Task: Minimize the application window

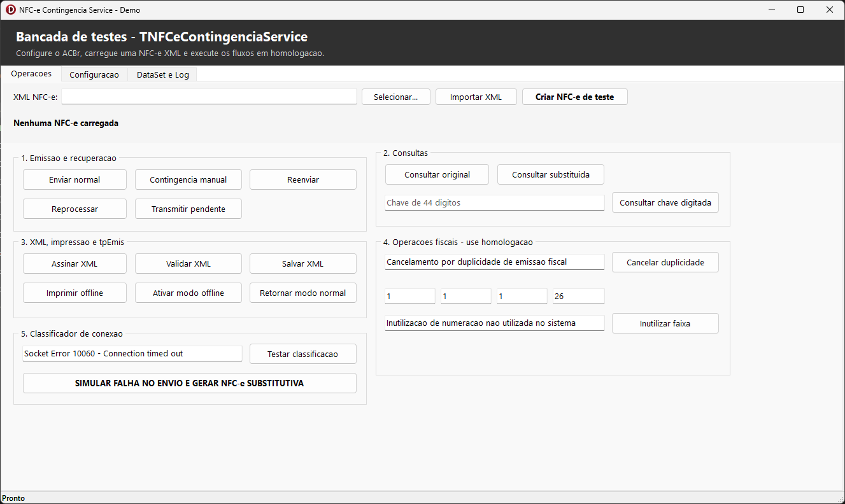Action: 771,10
